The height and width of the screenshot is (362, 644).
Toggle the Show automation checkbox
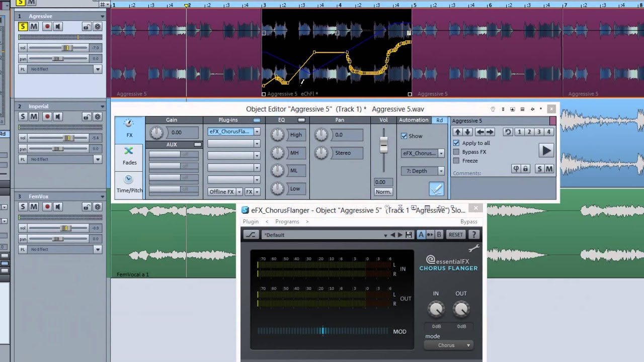[x=404, y=136]
